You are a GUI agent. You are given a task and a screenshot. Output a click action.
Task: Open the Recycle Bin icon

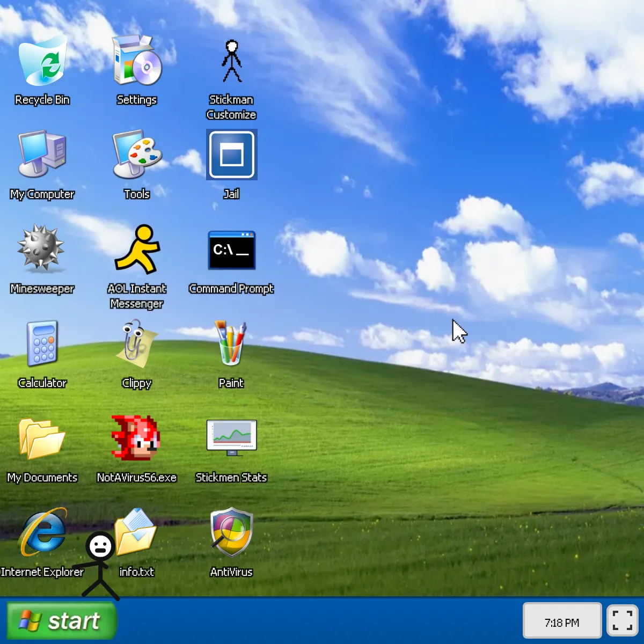pyautogui.click(x=42, y=62)
